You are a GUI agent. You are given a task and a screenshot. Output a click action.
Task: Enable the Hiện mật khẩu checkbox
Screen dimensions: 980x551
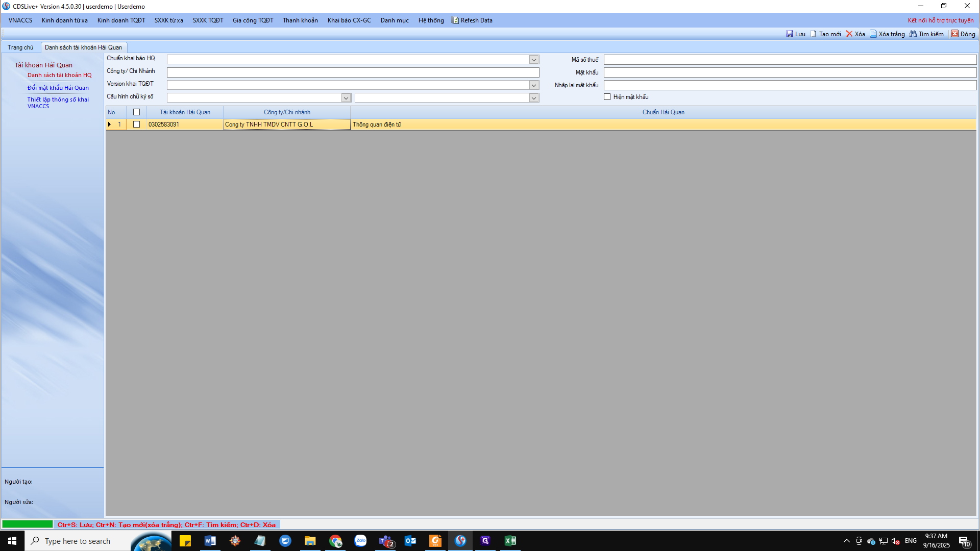pos(607,97)
